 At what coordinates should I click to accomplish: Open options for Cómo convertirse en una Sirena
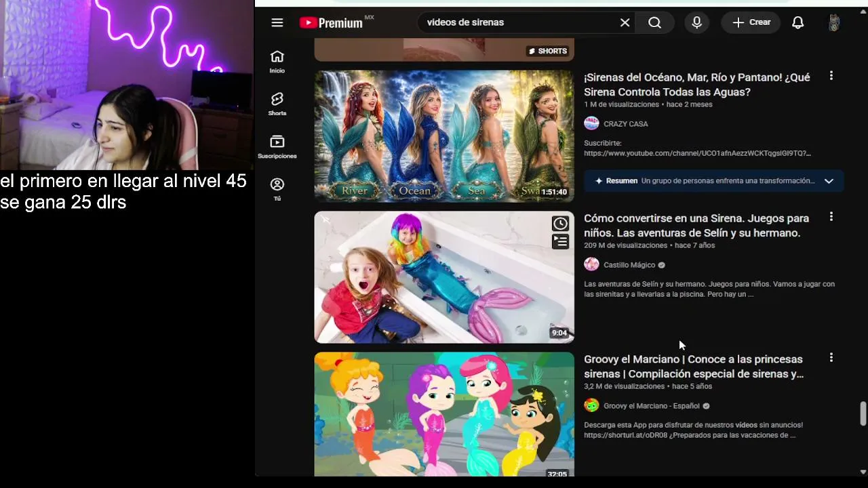pyautogui.click(x=831, y=217)
